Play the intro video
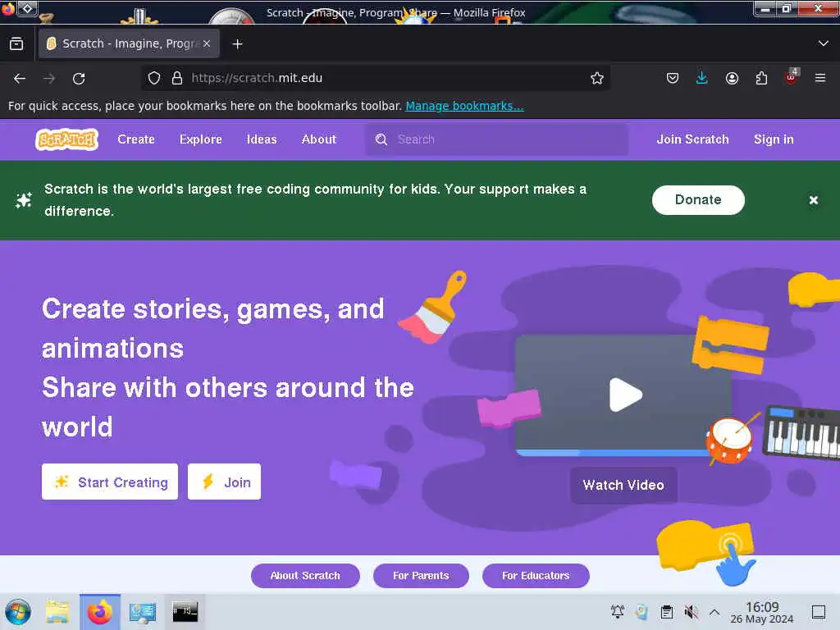 click(624, 395)
